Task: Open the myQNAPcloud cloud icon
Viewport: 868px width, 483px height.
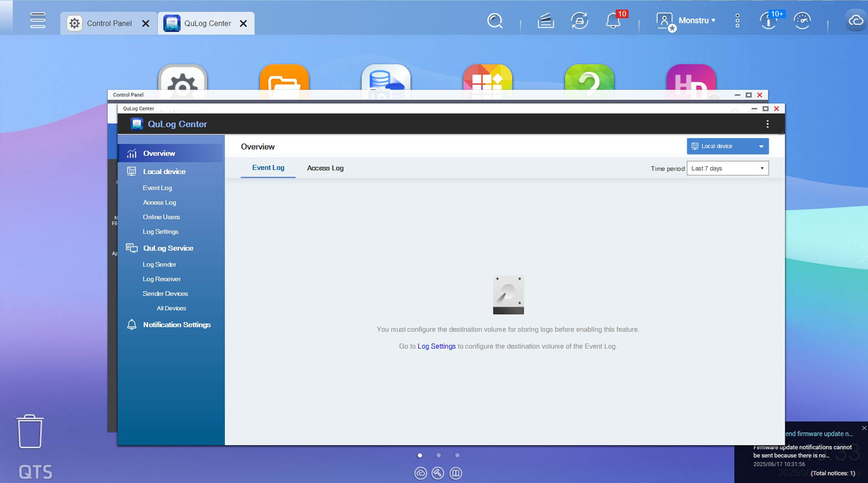Action: 856,21
